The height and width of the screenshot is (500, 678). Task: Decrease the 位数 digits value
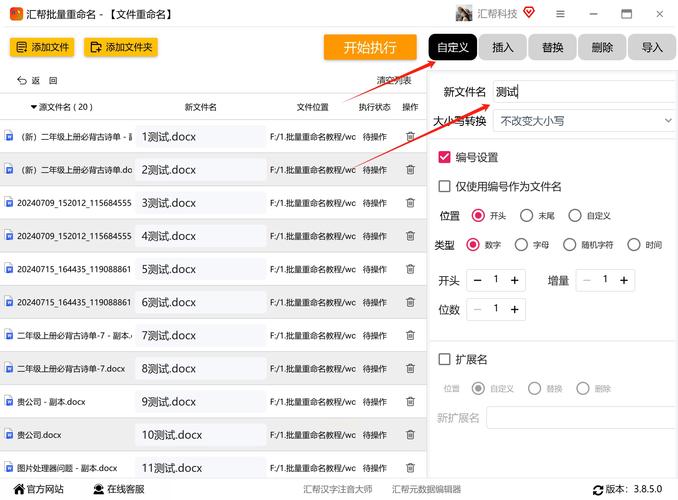tap(477, 309)
